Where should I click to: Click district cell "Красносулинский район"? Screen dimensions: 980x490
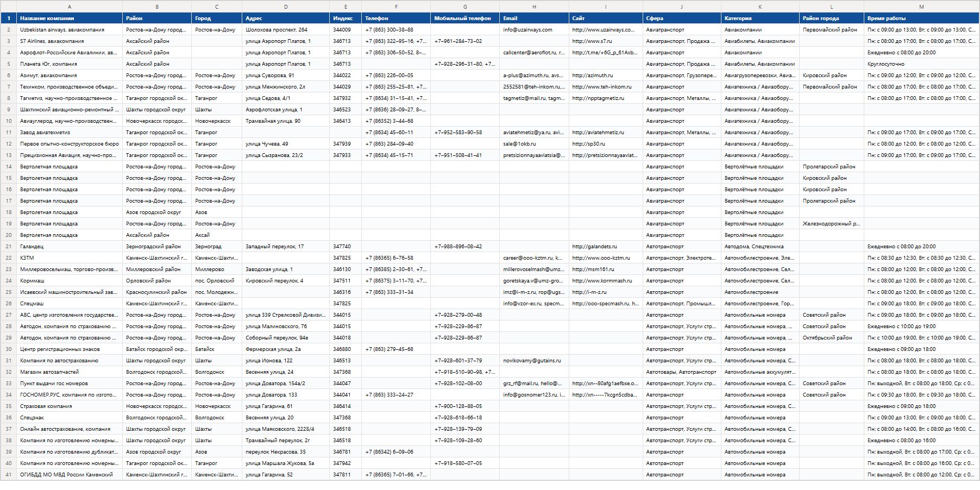[157, 292]
